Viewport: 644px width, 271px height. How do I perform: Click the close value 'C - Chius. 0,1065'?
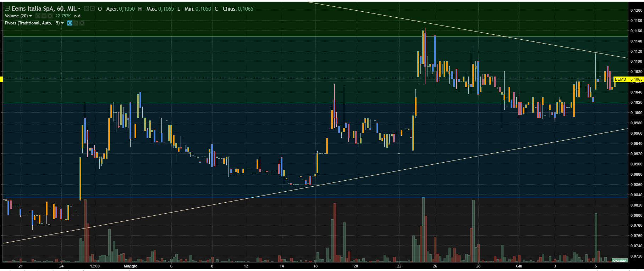[x=234, y=9]
